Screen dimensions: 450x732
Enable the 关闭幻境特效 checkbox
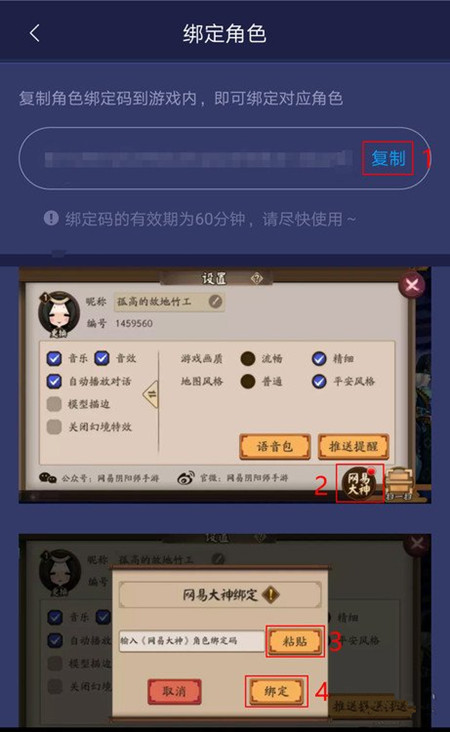[54, 426]
